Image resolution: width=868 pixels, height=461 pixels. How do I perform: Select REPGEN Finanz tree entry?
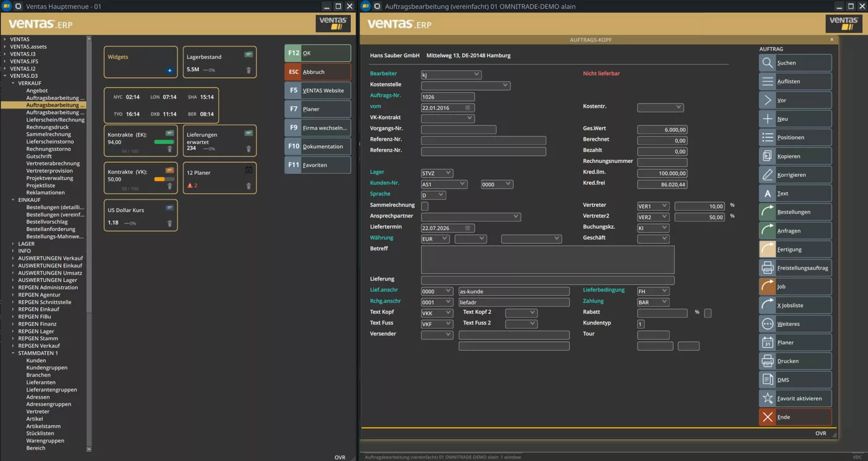[37, 324]
